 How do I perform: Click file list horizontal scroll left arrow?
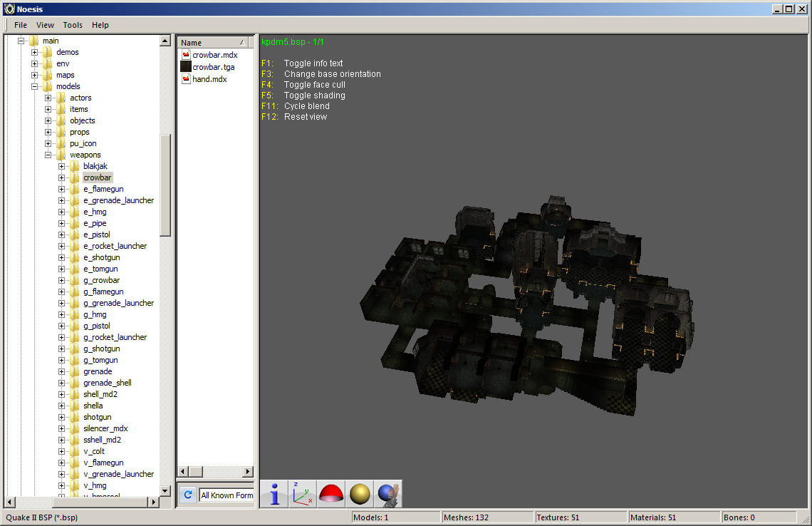click(182, 472)
